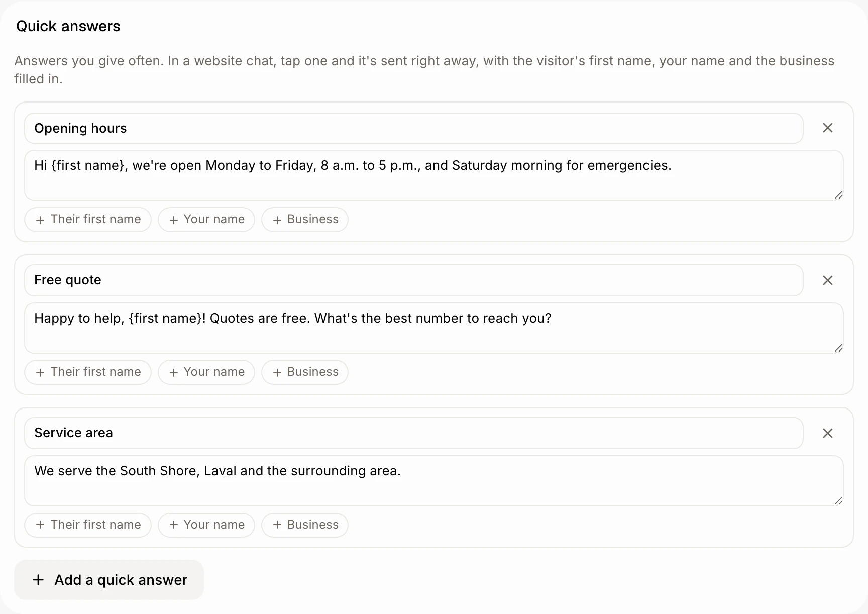Insert Their first name in Free quote

88,372
